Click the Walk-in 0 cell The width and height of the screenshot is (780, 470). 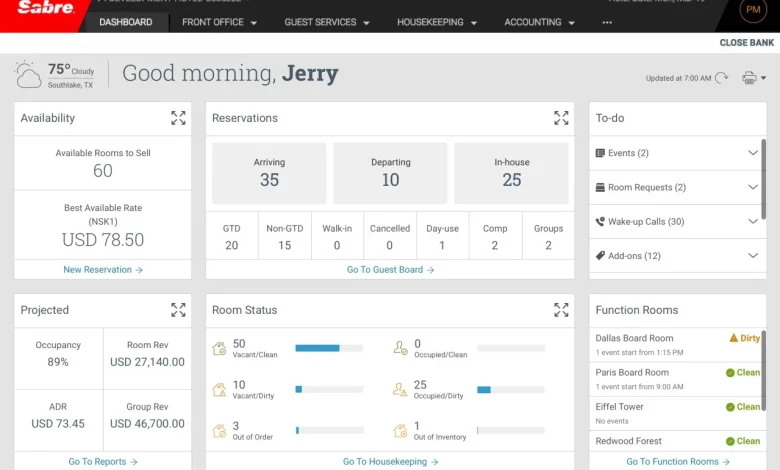[x=337, y=236]
